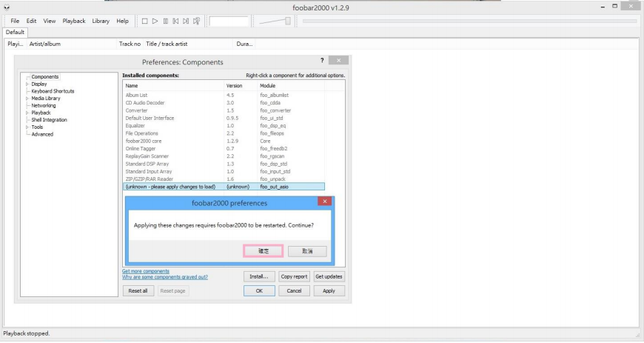Select the foobar2000 core component row
This screenshot has height=343, width=644.
pos(224,141)
